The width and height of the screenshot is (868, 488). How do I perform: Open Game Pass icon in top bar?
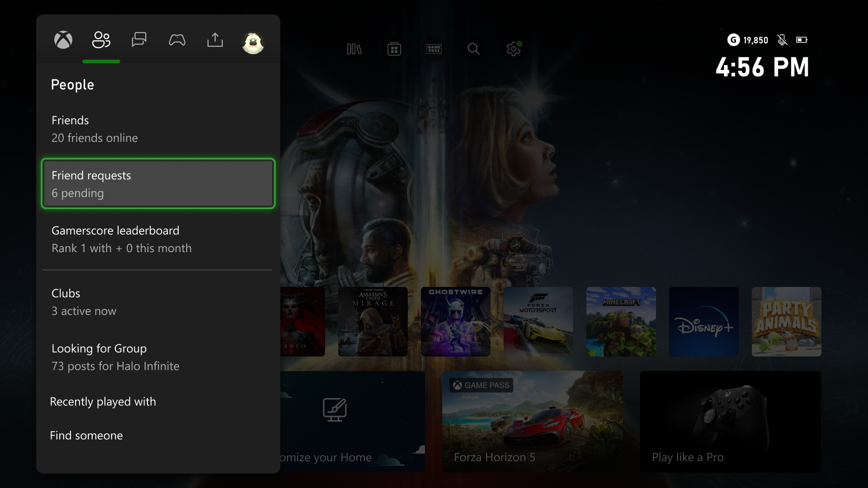pyautogui.click(x=434, y=49)
